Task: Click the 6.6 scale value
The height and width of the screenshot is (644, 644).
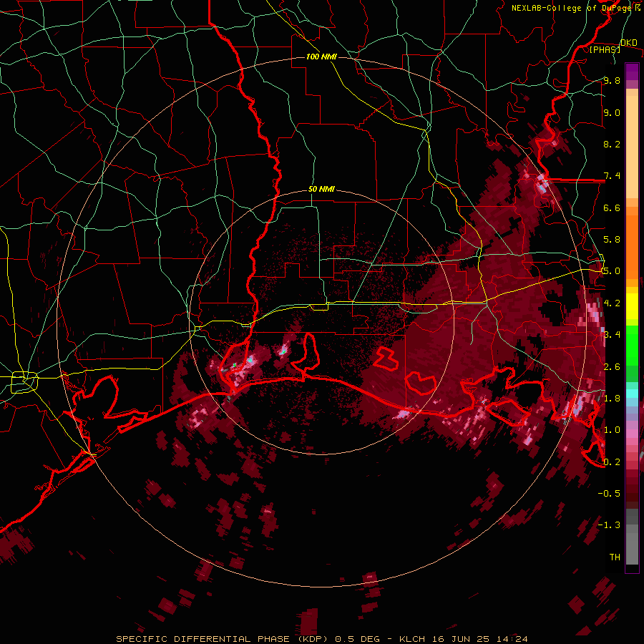Action: click(612, 208)
